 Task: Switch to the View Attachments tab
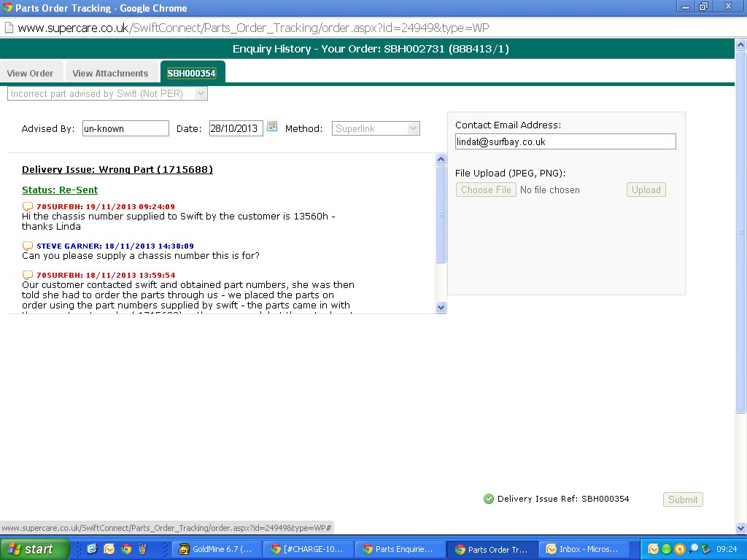[x=111, y=74]
